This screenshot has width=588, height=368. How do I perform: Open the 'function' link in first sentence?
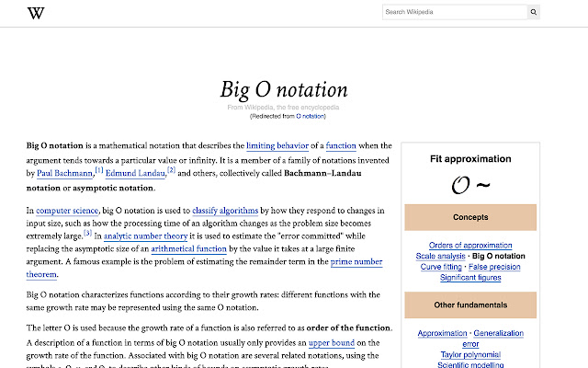[341, 145]
